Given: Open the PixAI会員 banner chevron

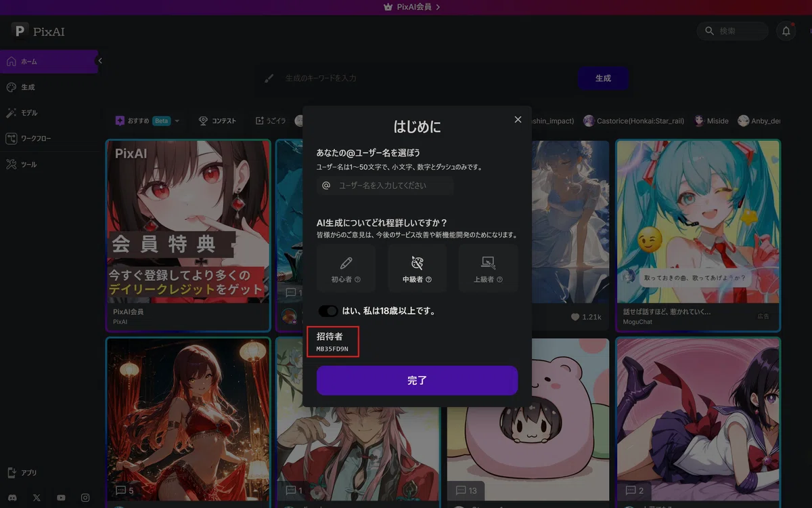Looking at the screenshot, I should [438, 7].
